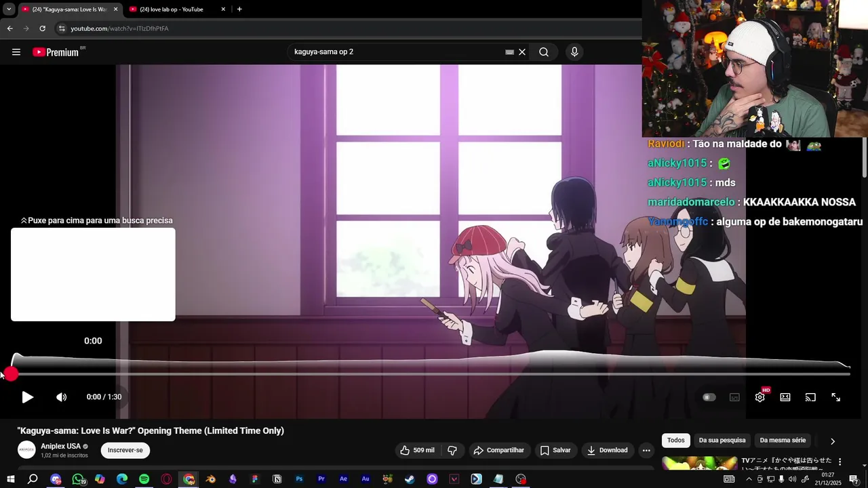868x488 pixels.
Task: Select the Todos filter chip
Action: 676,441
